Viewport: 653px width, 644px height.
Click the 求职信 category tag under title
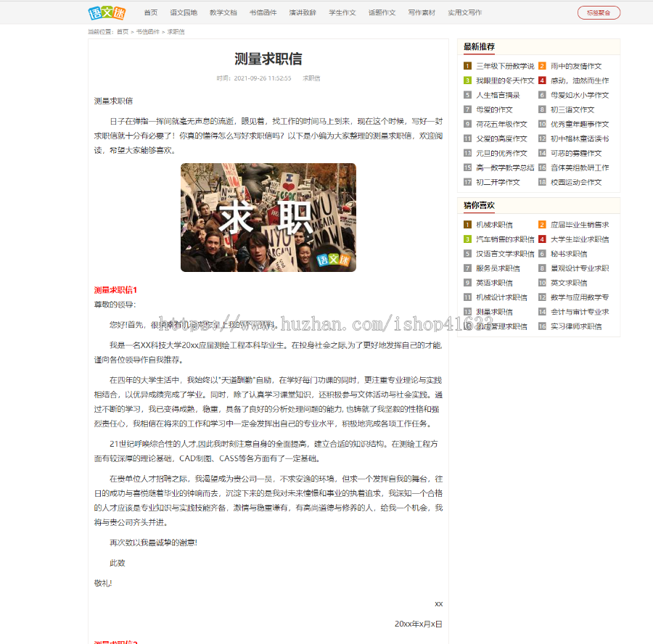pyautogui.click(x=311, y=78)
